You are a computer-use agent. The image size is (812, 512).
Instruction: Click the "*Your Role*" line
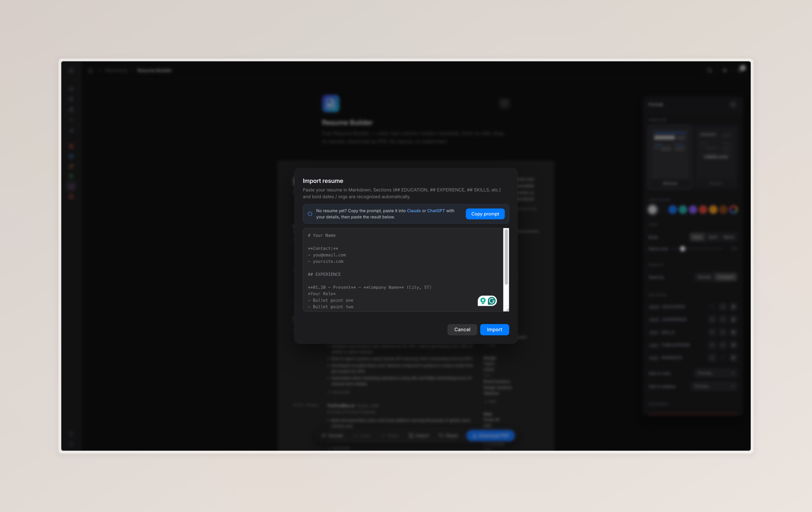point(322,294)
